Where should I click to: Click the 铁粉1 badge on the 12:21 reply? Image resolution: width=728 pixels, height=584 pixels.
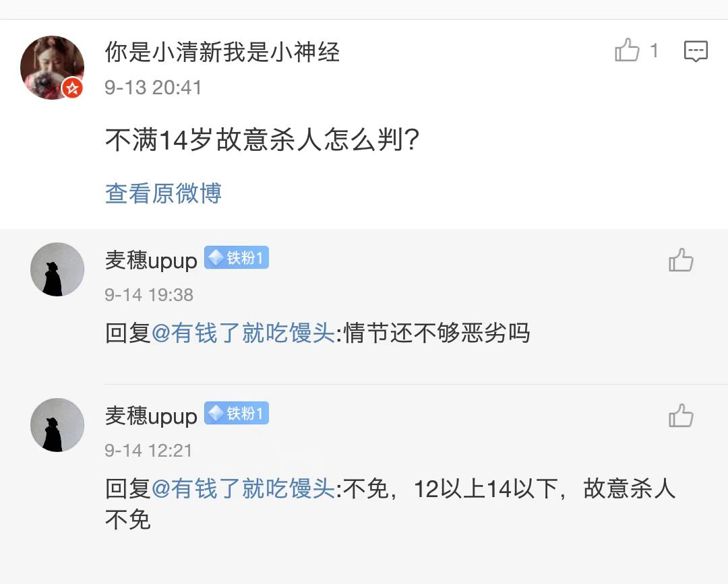click(x=237, y=414)
